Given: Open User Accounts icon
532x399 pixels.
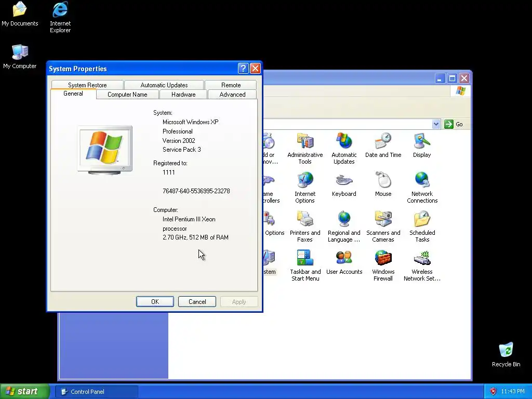Looking at the screenshot, I should click(x=344, y=262).
